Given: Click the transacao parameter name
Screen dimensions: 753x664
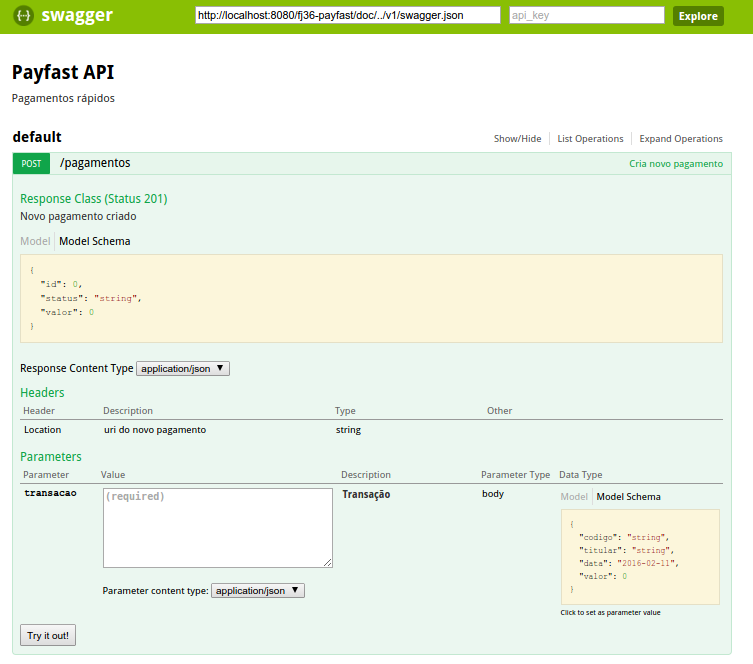Looking at the screenshot, I should point(50,493).
